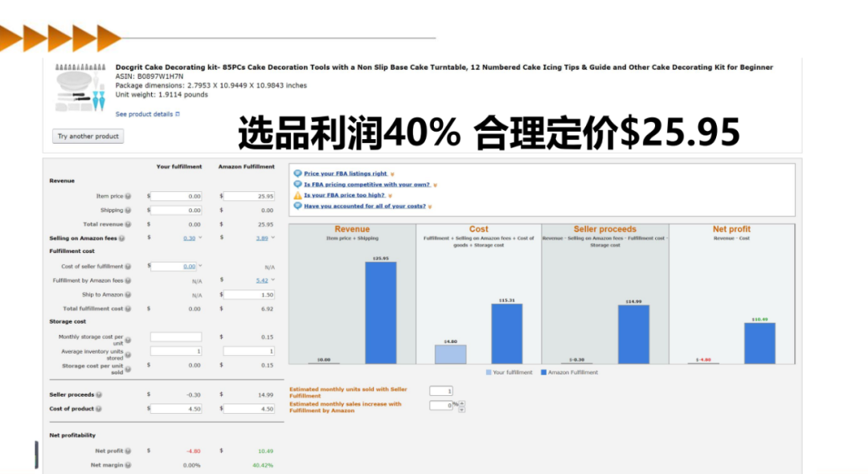Click warning triangle icon for FBA price too high
868x474 pixels.
click(x=298, y=195)
